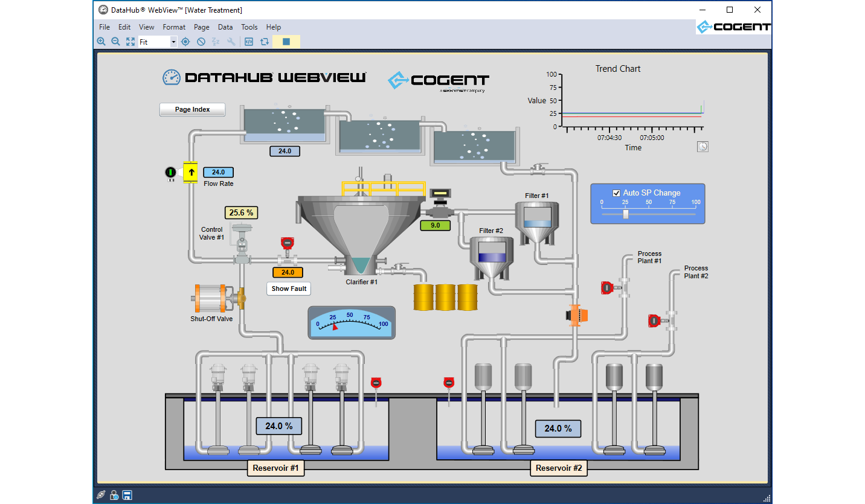Open the Fit zoom level dropdown

173,41
